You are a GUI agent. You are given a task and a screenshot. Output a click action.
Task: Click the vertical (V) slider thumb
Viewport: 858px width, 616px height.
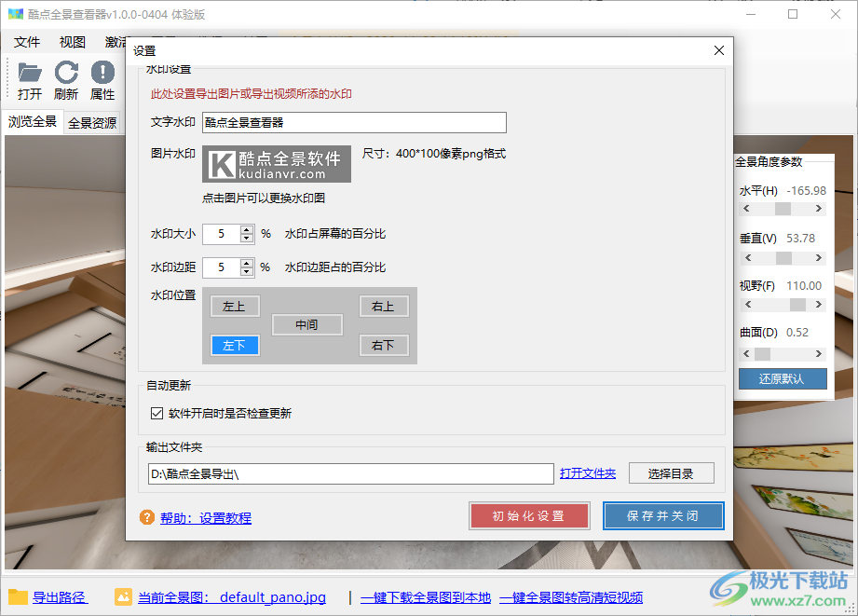coord(783,258)
